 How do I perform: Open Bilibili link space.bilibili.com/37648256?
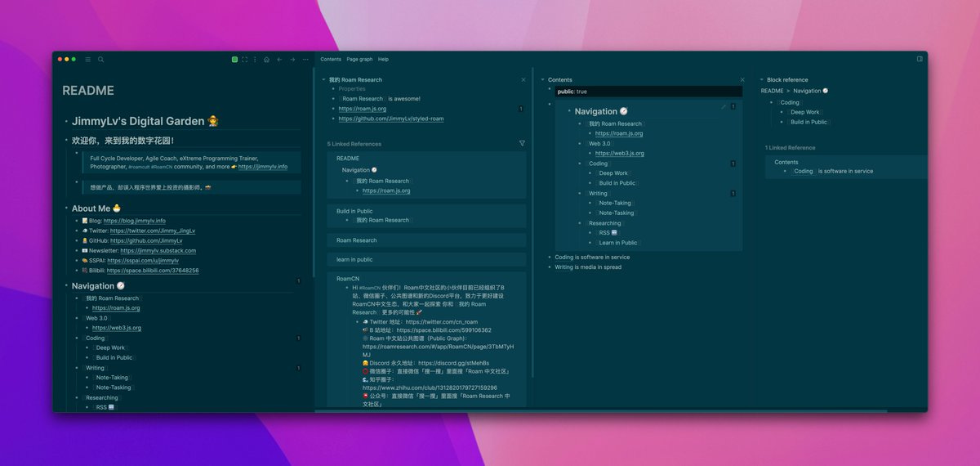tap(153, 271)
